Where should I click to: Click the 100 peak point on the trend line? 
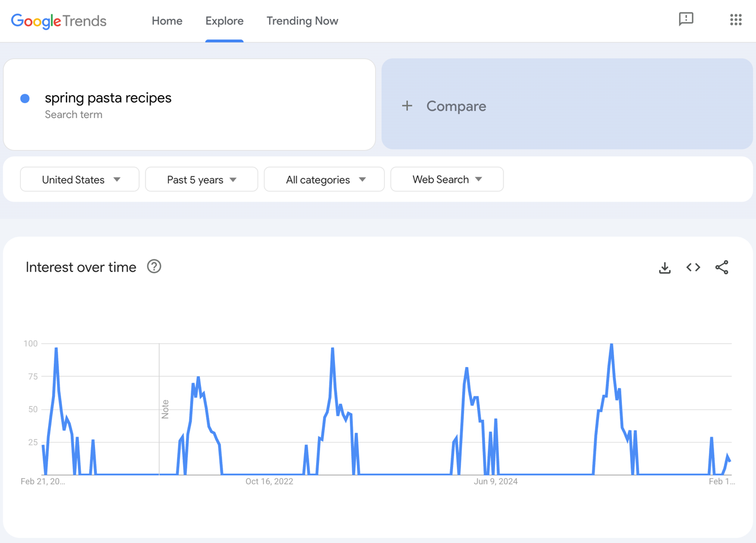coord(611,344)
